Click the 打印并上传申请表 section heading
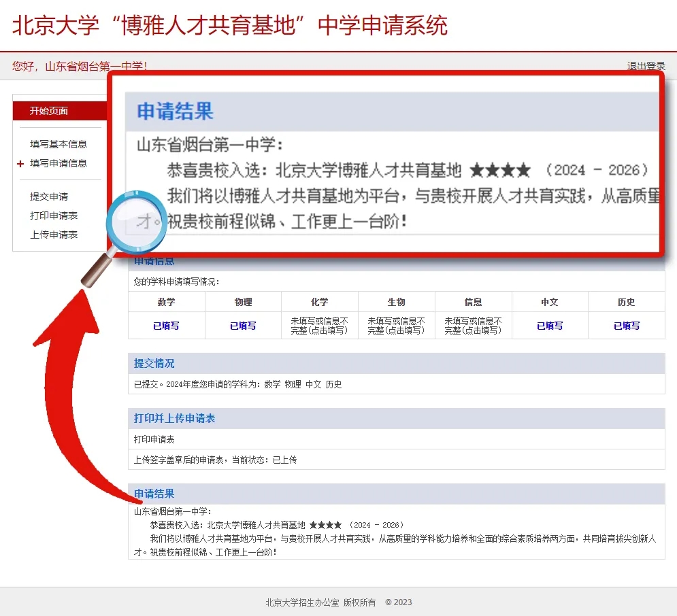 174,418
